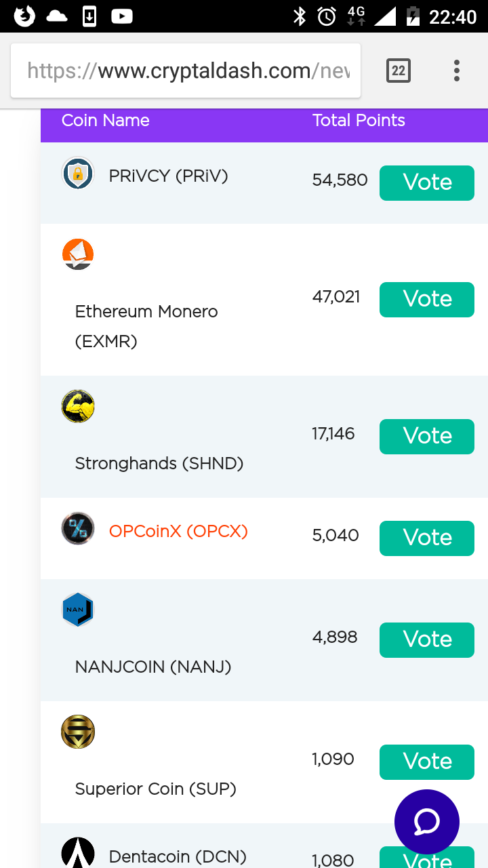488x868 pixels.
Task: Open the chat support bubble
Action: 427,822
